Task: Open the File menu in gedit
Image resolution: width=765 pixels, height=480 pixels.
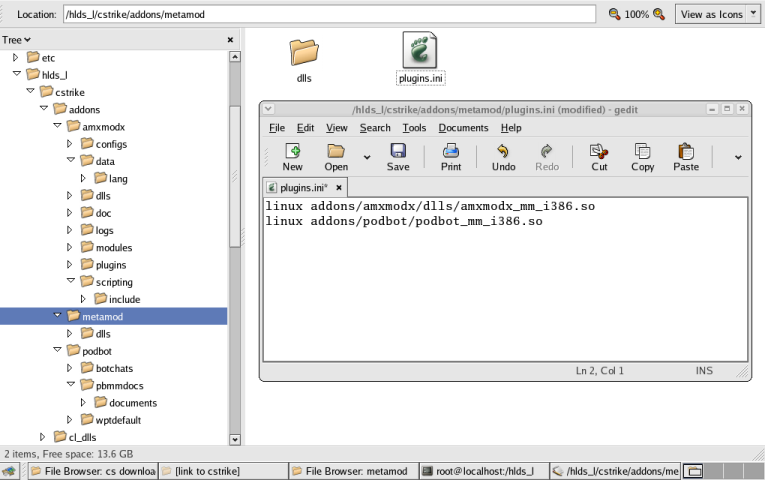Action: 277,128
